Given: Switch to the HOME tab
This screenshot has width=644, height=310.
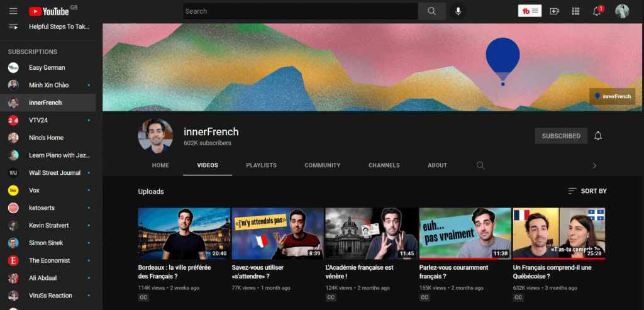Looking at the screenshot, I should tap(160, 165).
